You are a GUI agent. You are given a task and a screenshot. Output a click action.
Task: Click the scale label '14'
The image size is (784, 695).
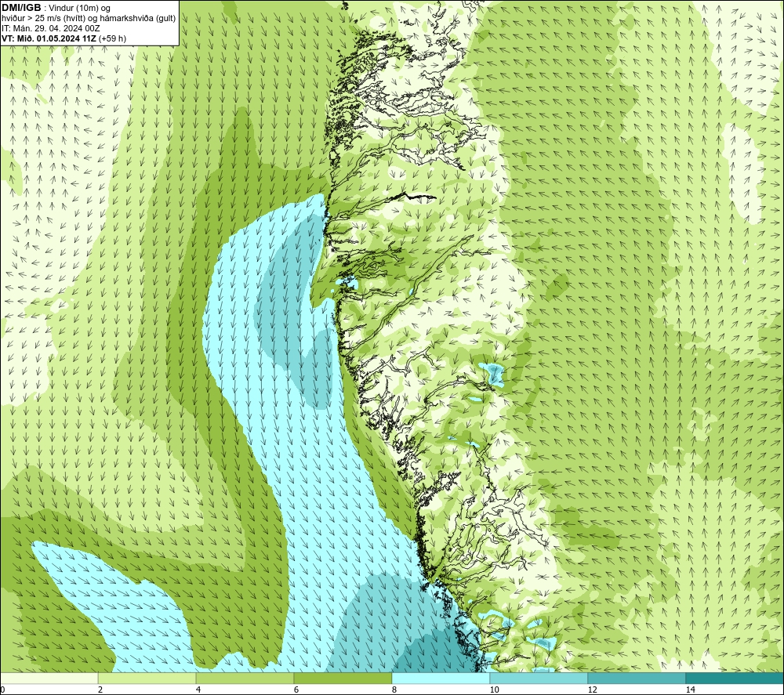click(690, 690)
